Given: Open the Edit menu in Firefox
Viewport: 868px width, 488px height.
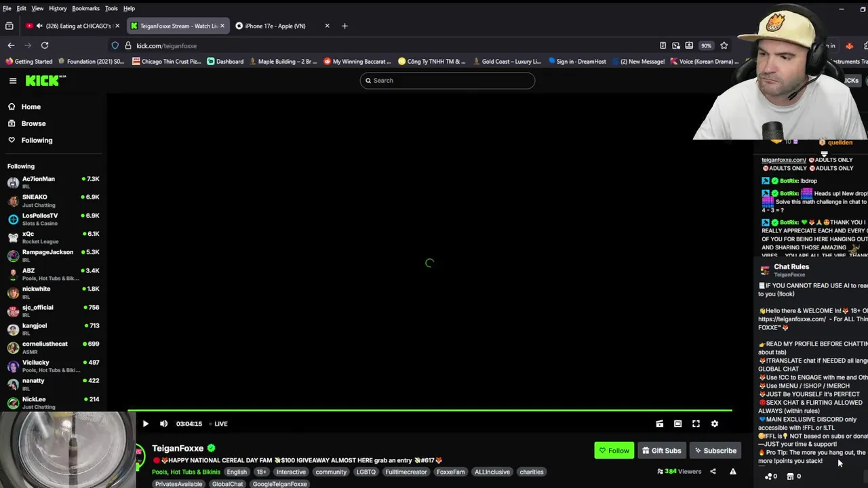Looking at the screenshot, I should [22, 8].
